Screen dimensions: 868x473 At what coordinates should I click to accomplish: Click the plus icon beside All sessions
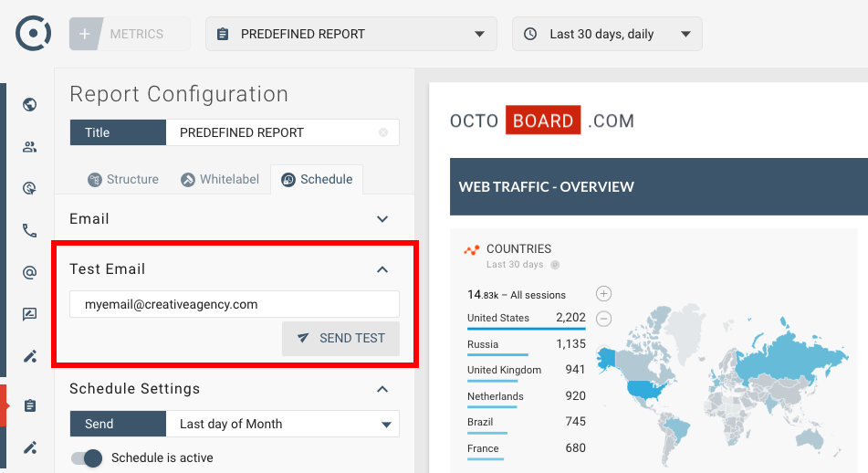tap(603, 293)
